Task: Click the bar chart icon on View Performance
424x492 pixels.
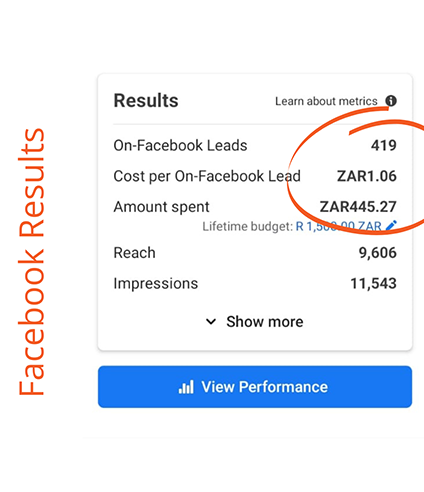Action: 186,387
